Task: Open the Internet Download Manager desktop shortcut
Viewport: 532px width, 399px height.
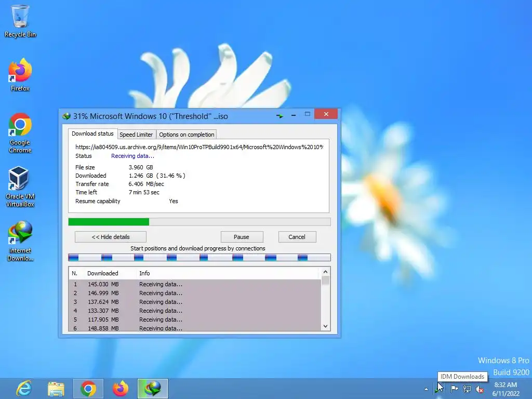Action: (x=20, y=241)
